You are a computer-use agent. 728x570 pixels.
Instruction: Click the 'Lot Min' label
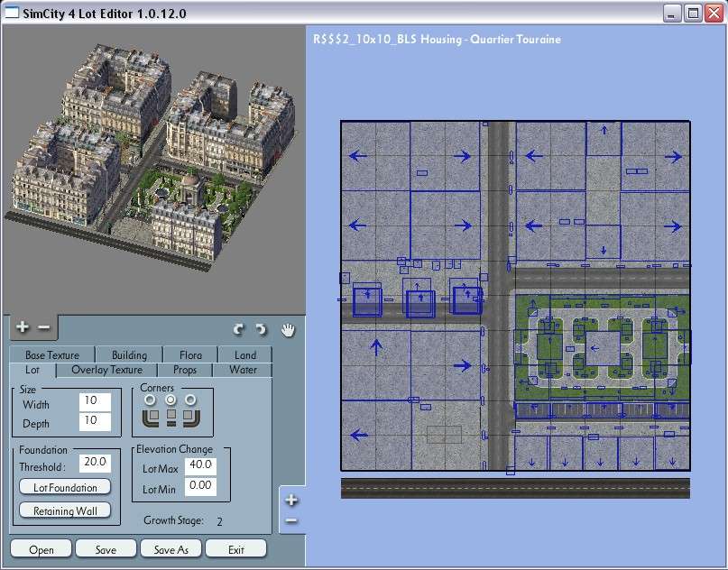[160, 489]
